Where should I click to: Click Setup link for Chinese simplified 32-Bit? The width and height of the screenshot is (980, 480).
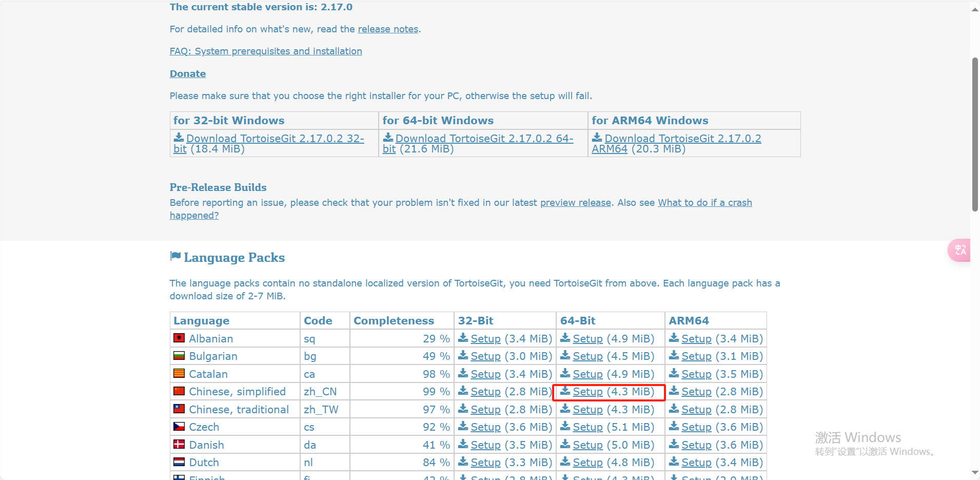pos(486,392)
